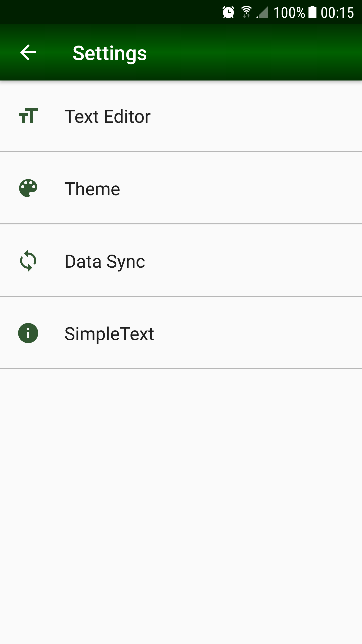Open the Theme settings entry

92,189
